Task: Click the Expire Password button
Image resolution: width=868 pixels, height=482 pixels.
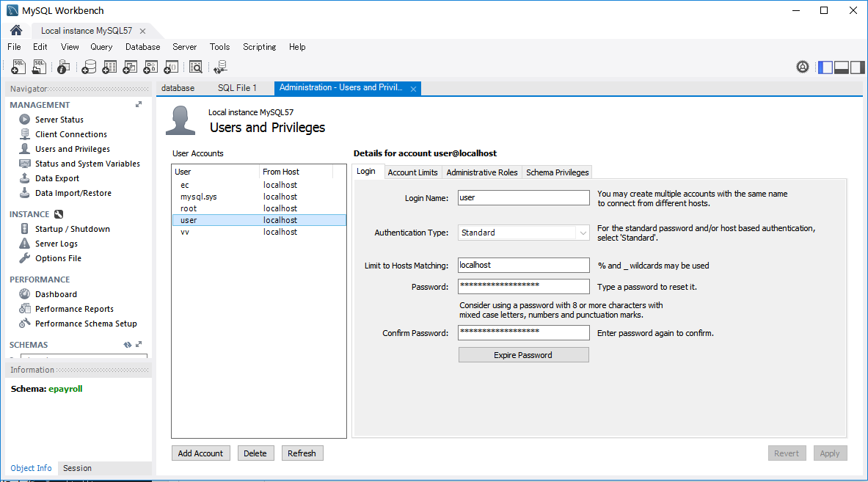Action: [524, 355]
